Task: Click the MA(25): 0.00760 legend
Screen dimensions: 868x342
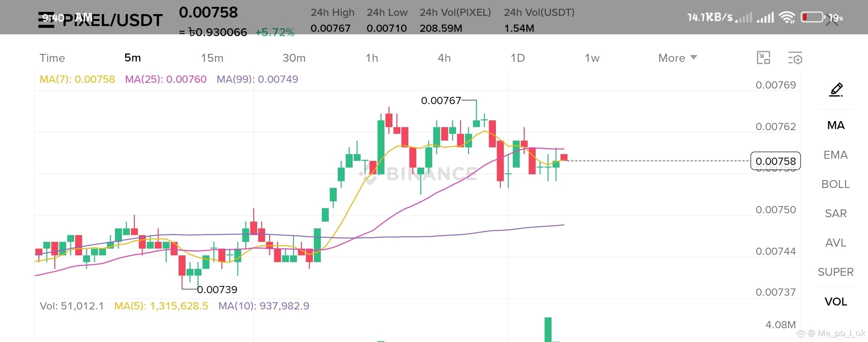Action: pyautogui.click(x=166, y=79)
